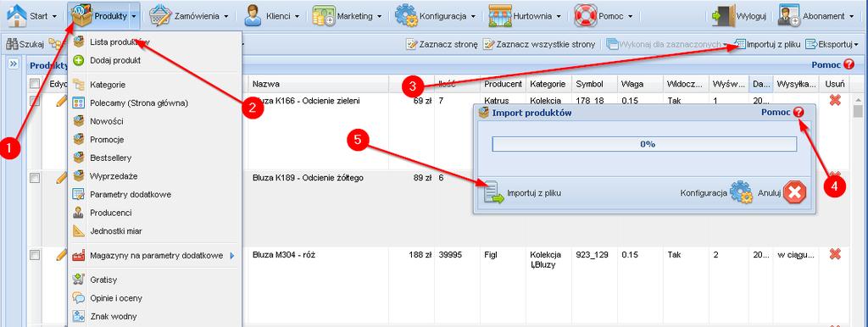
Task: Click the 0% import progress bar
Action: (x=644, y=144)
